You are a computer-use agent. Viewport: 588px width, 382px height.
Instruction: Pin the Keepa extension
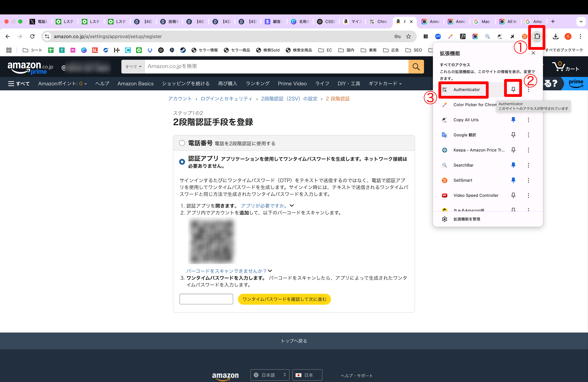[x=513, y=150]
